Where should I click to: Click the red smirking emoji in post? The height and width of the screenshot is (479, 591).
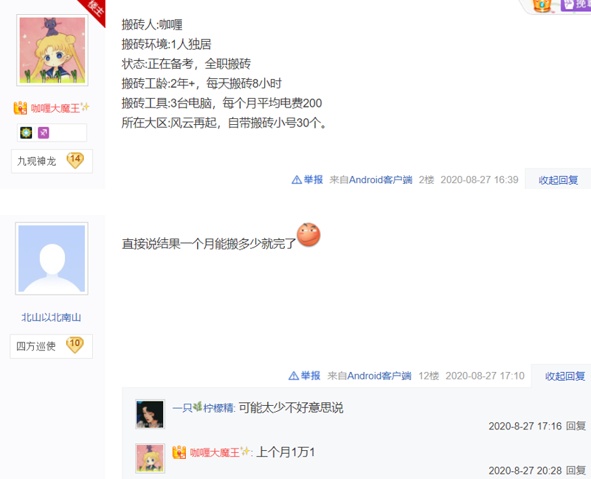[x=309, y=234]
